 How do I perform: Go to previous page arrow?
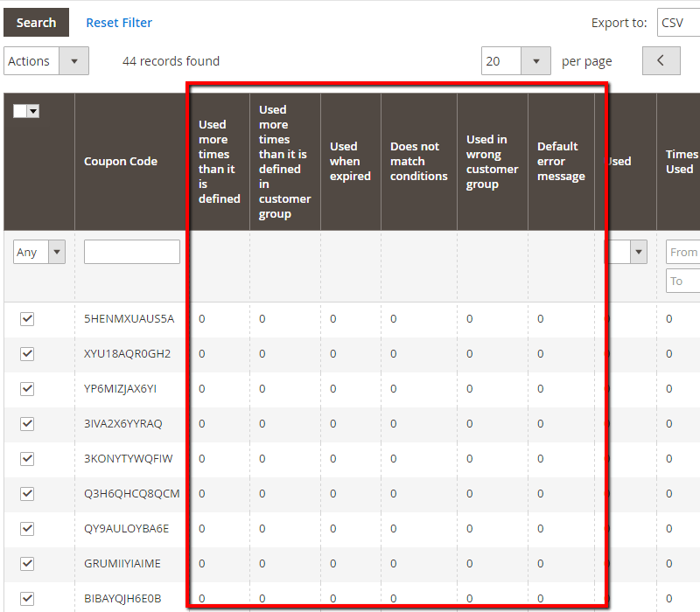(661, 61)
